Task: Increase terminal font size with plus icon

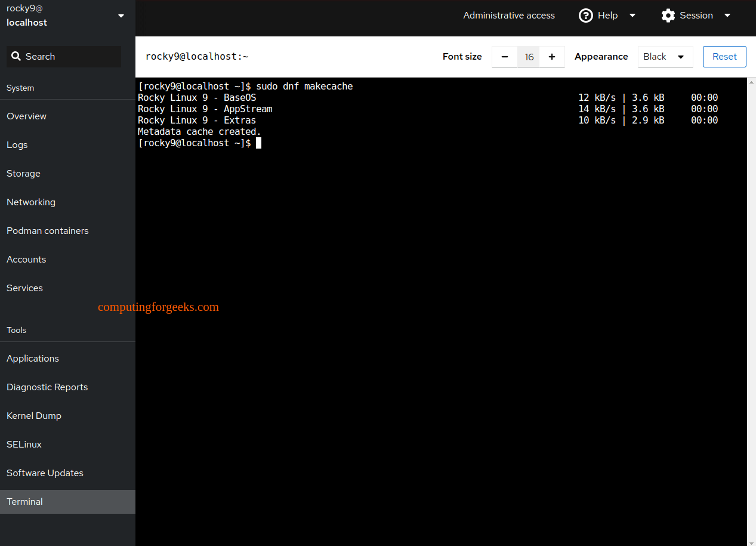Action: pyautogui.click(x=552, y=57)
